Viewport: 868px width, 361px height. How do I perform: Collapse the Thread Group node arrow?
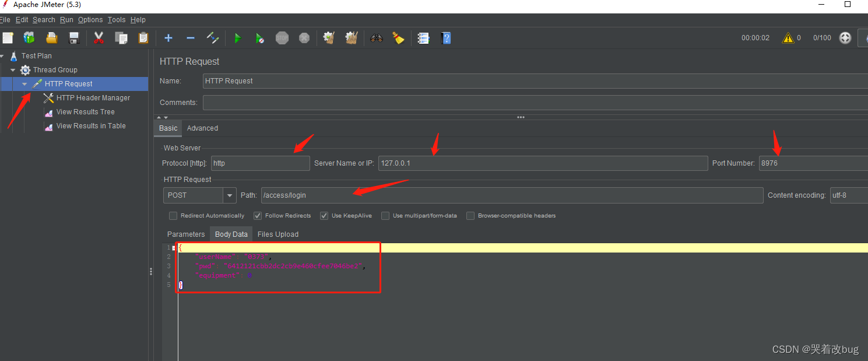point(13,70)
